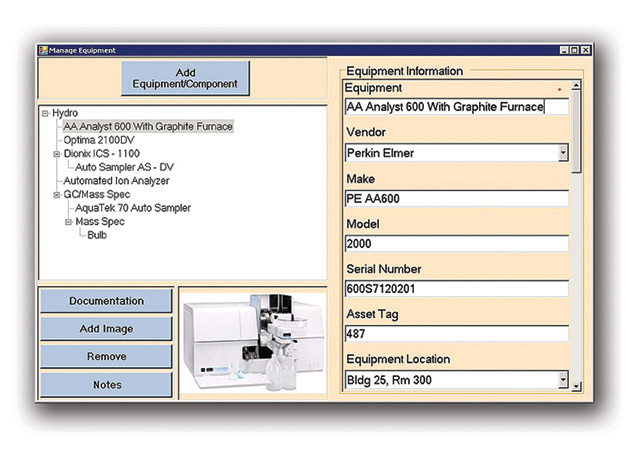
Task: Click the equipment photo thumbnail
Action: click(253, 342)
